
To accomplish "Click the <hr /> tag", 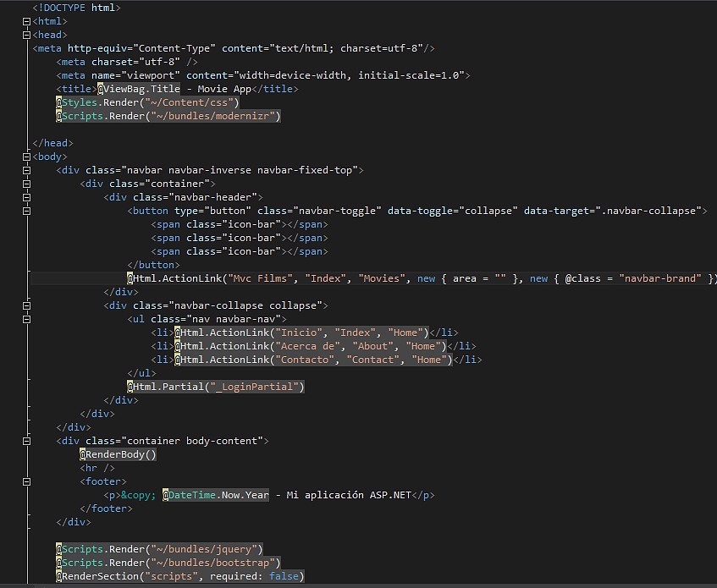I will [x=97, y=469].
